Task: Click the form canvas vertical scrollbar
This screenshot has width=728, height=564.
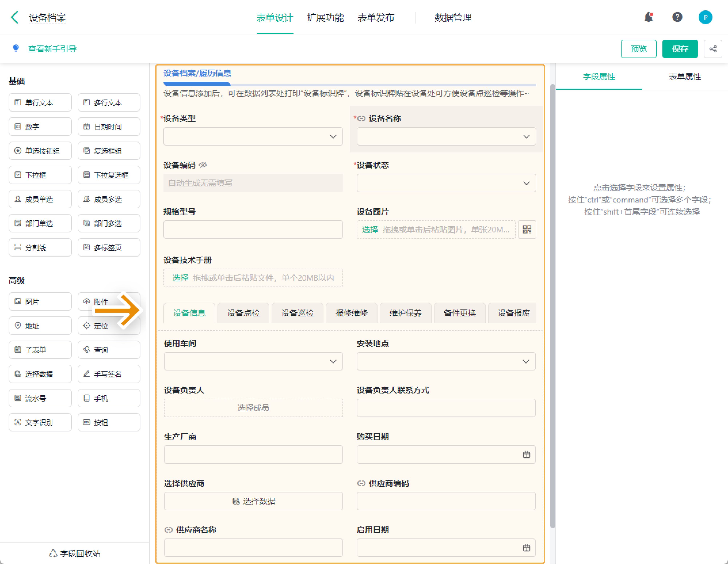Action: (x=552, y=300)
